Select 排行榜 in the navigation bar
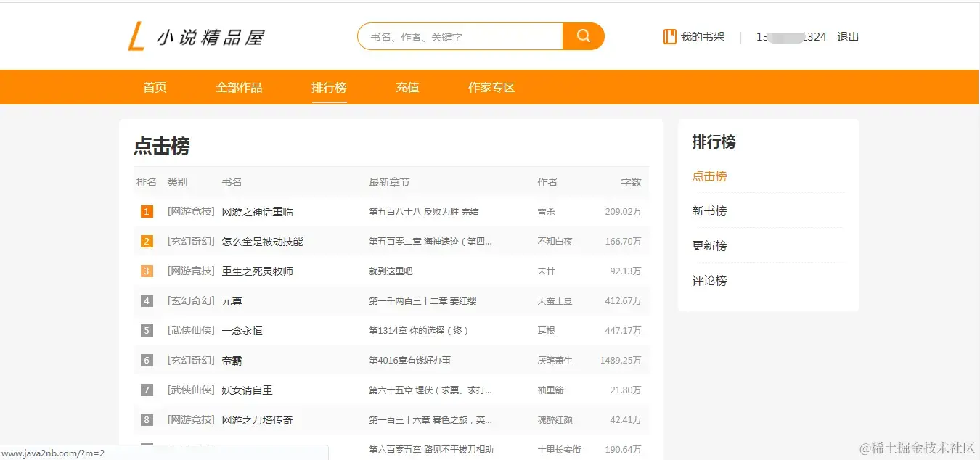980x460 pixels. point(329,87)
